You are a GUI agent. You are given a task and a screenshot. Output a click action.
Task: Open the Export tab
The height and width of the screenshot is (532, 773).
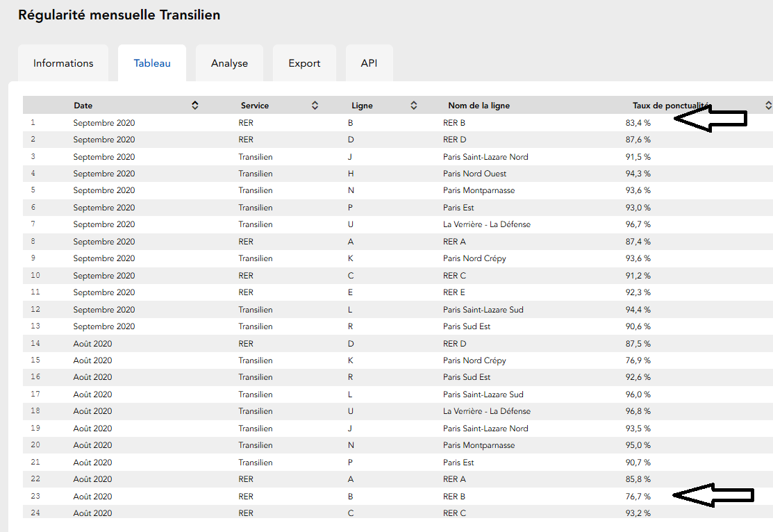pos(304,63)
